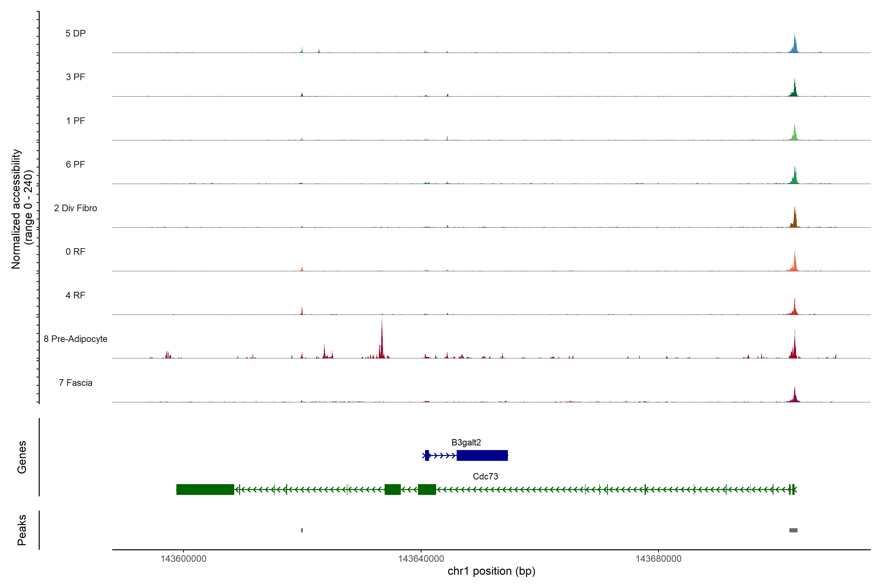Click the 7 Fascia track label
This screenshot has width=882, height=588.
(x=75, y=383)
